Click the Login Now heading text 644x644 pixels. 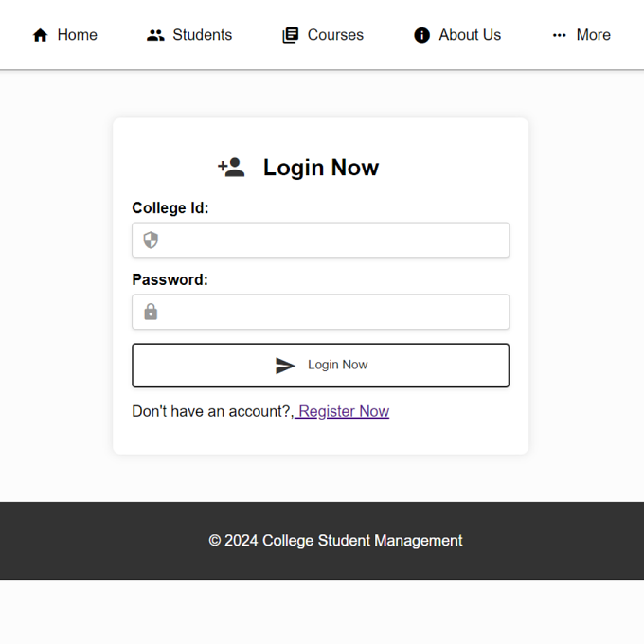(321, 168)
